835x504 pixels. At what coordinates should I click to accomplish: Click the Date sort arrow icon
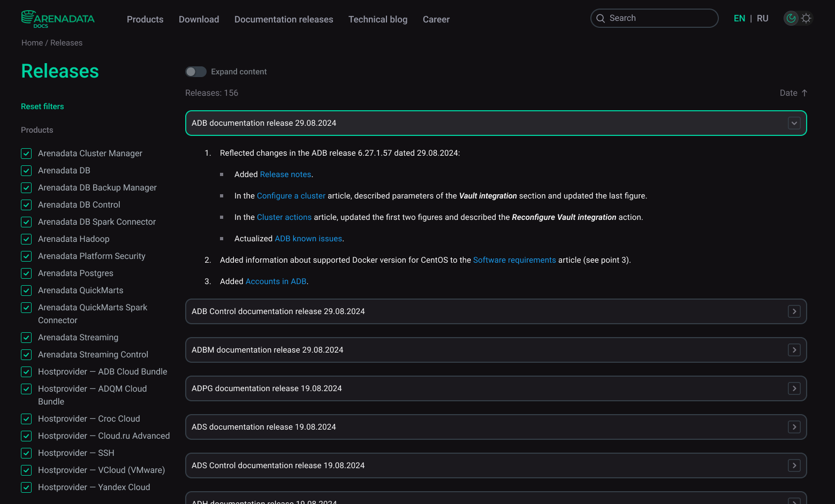tap(804, 93)
